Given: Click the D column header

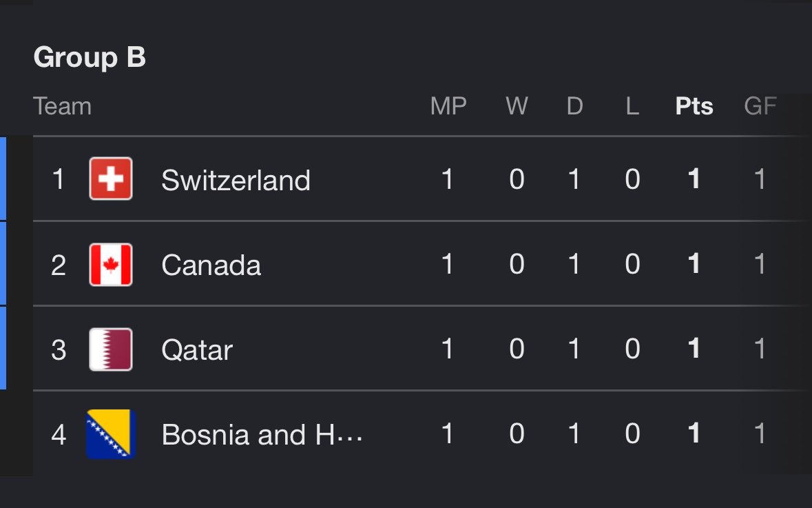Looking at the screenshot, I should pos(575,106).
